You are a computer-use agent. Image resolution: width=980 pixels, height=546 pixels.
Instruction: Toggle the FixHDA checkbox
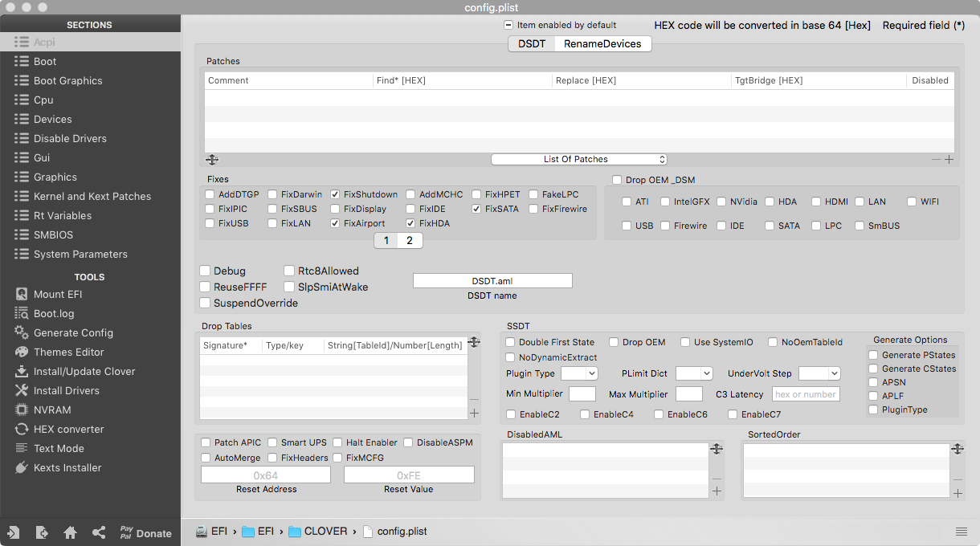coord(410,223)
